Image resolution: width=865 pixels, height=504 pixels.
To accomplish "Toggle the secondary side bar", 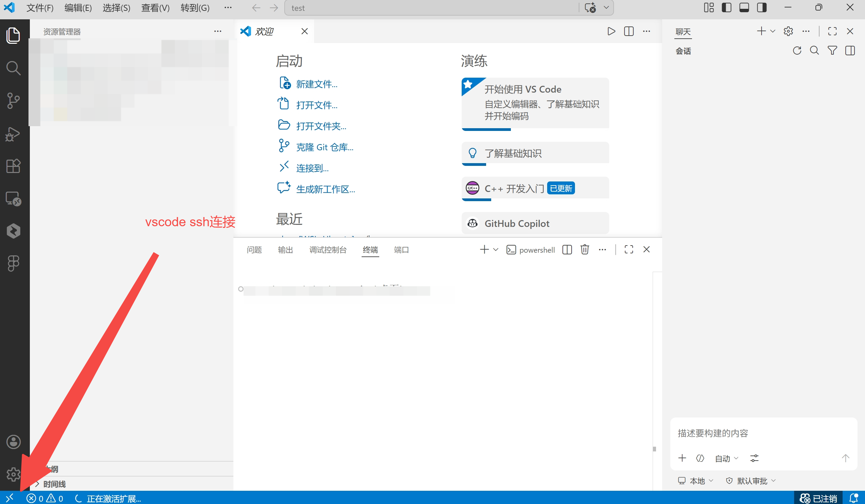I will (762, 7).
